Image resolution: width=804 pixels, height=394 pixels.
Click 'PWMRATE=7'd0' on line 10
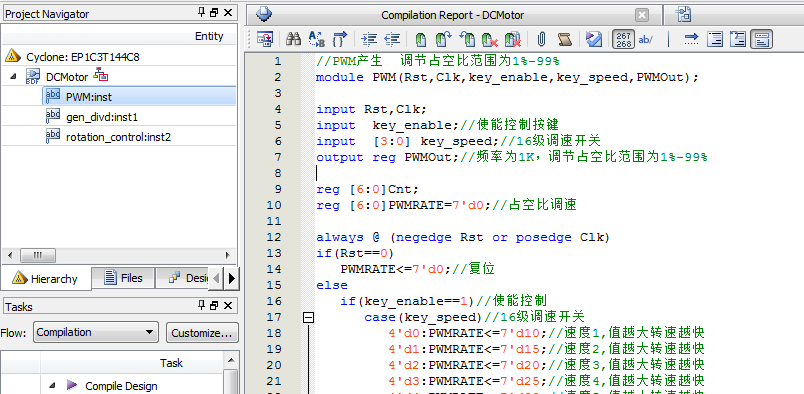point(436,205)
